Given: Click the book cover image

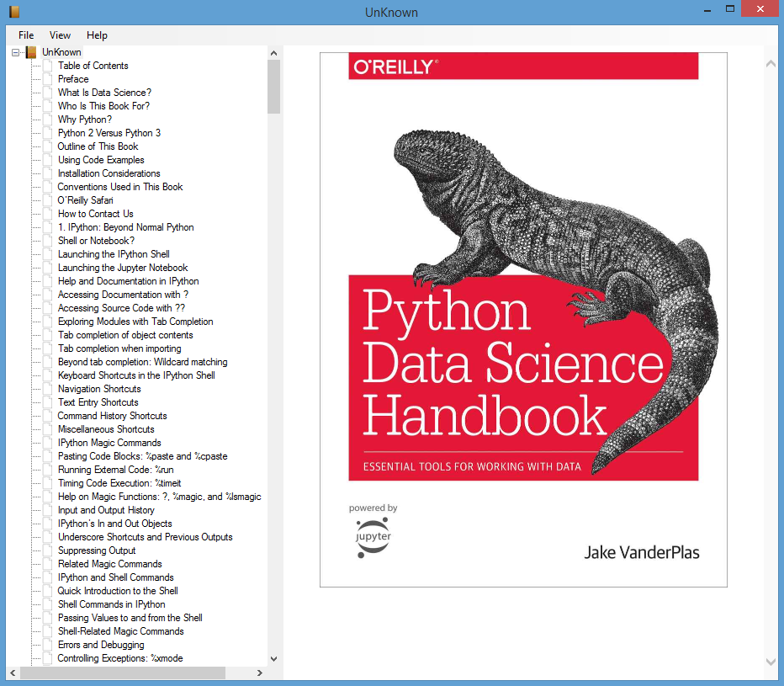Looking at the screenshot, I should click(x=523, y=320).
